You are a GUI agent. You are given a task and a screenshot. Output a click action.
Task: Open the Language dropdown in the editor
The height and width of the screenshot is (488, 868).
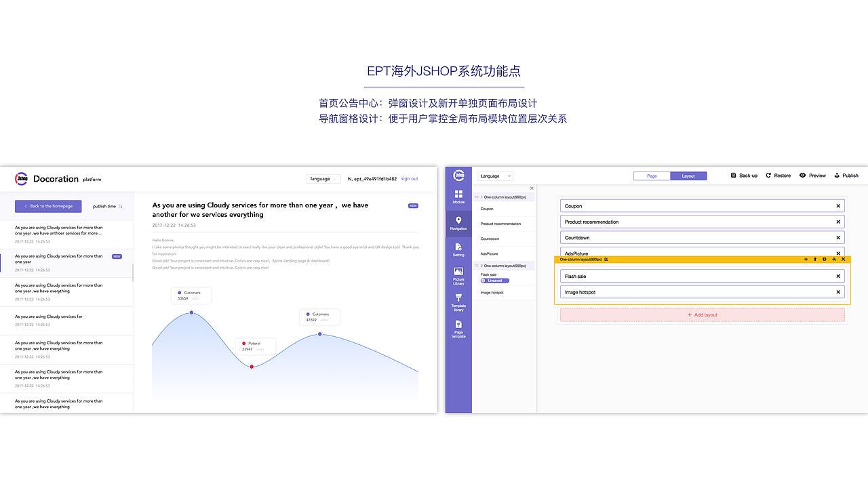(x=496, y=176)
